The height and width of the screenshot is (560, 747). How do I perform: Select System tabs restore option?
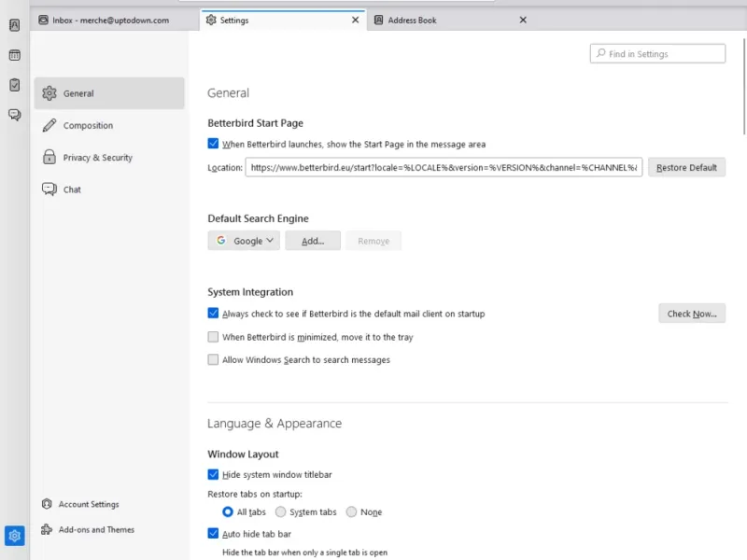coord(281,511)
